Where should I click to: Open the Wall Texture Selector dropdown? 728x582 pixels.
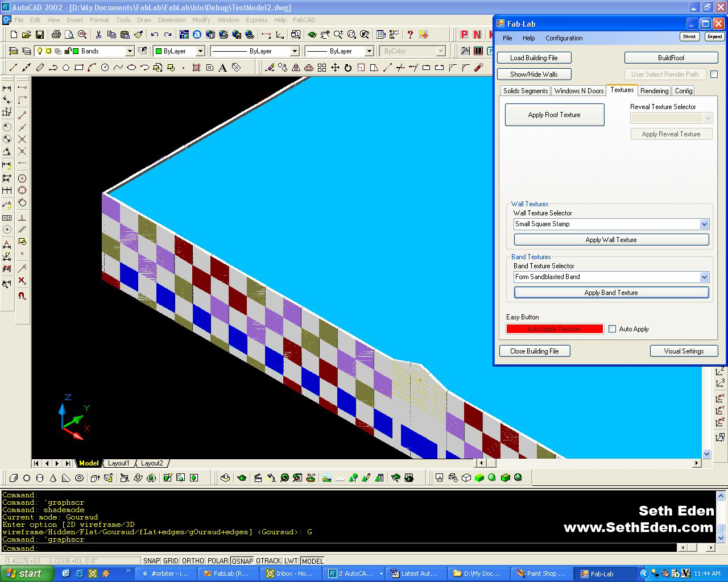coord(704,225)
